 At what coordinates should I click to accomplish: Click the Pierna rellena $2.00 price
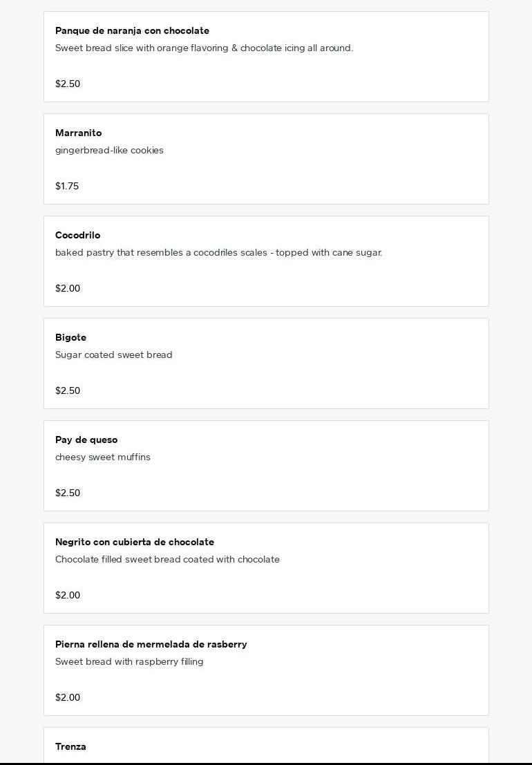[68, 697]
